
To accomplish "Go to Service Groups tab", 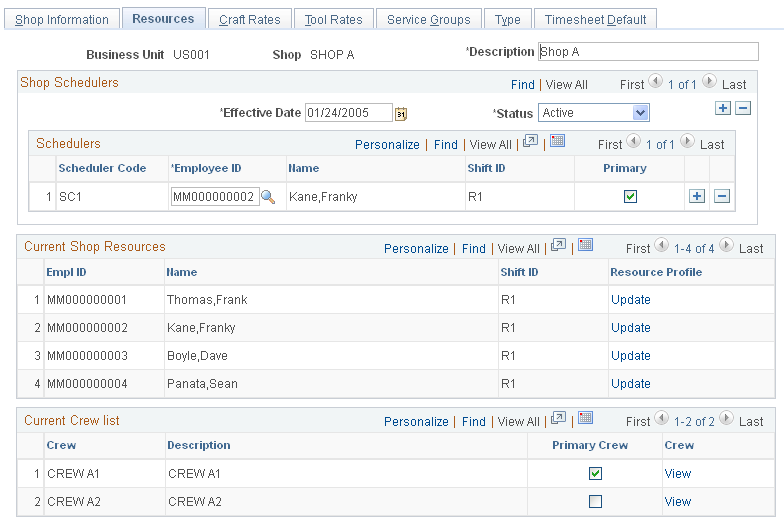I will 428,20.
